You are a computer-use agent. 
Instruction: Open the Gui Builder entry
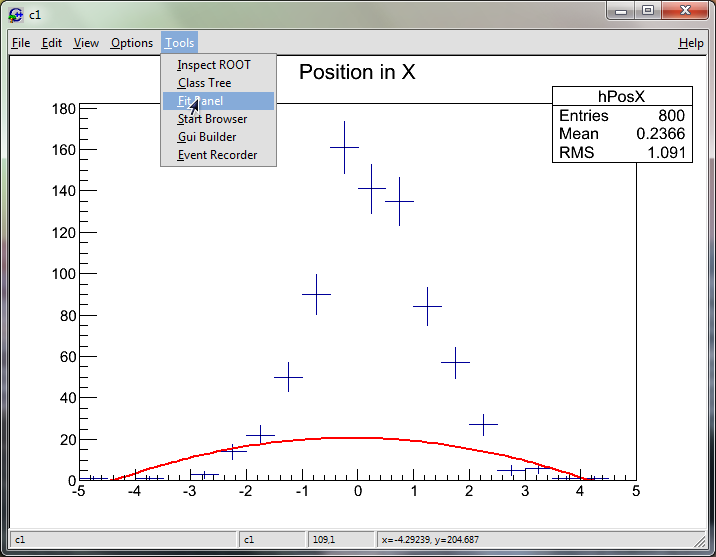coord(207,137)
